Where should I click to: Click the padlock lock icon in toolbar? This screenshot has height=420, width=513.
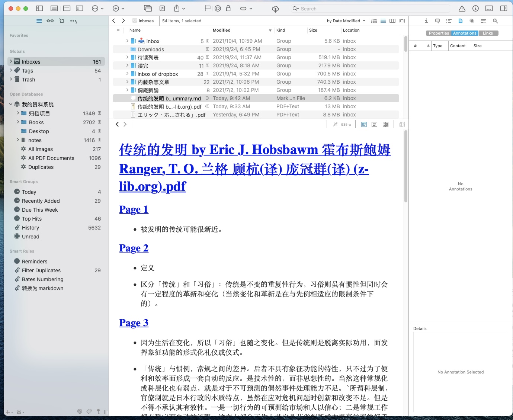228,9
